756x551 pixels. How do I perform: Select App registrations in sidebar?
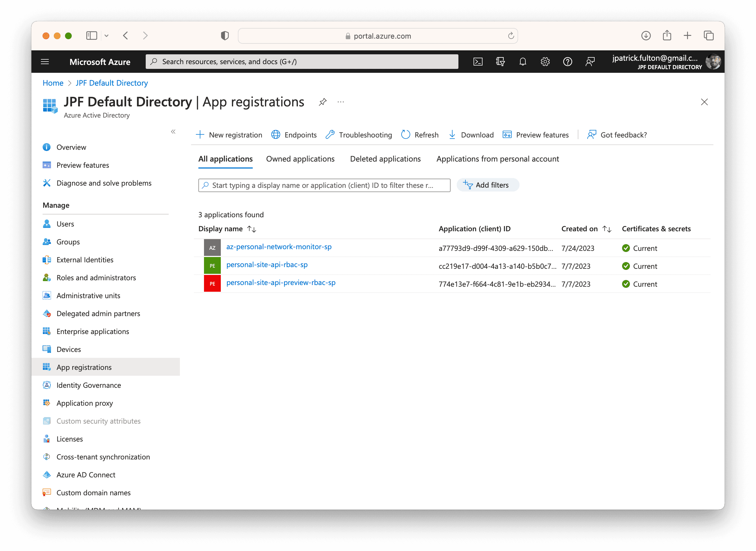[105, 368]
